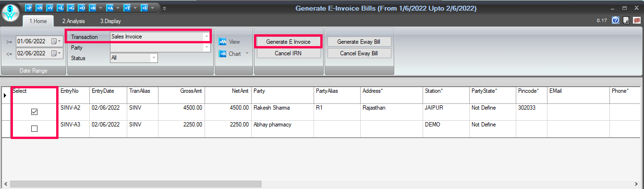
Task: Click the document page icon beside help
Action: point(626,21)
